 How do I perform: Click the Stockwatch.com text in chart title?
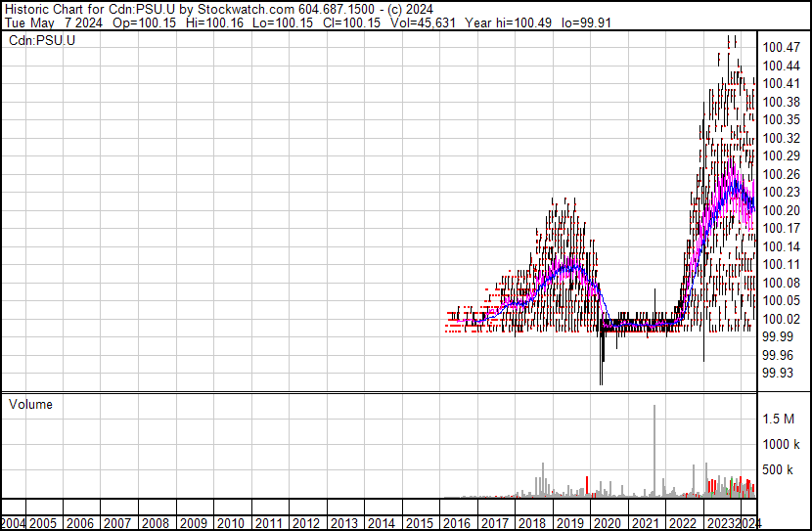245,10
